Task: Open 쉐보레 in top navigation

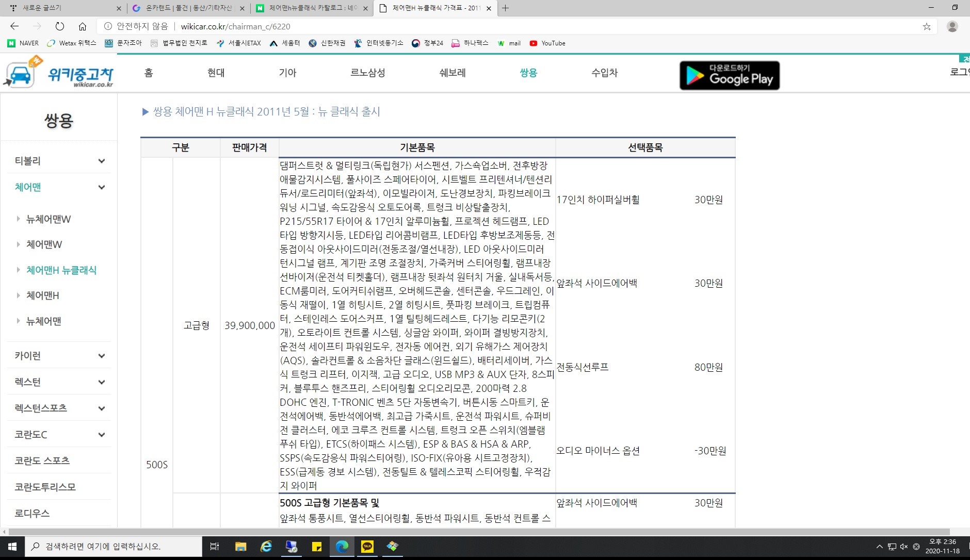Action: pos(452,73)
